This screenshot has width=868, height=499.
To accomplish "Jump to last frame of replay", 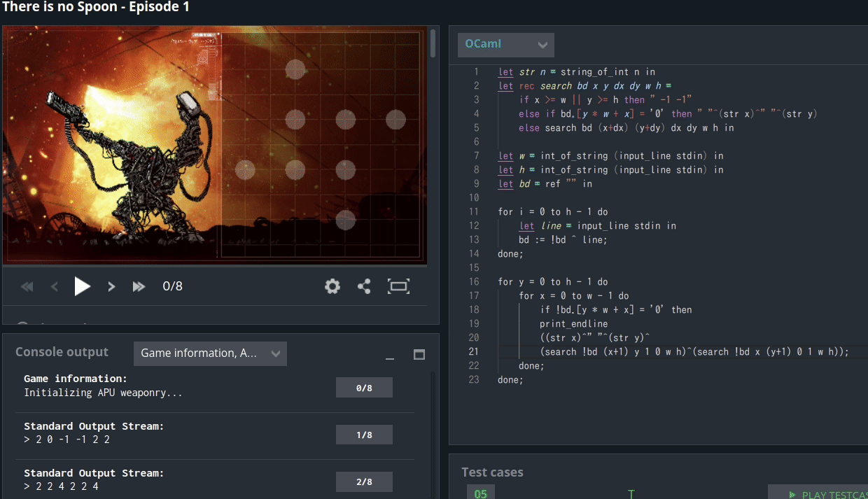I will pyautogui.click(x=139, y=286).
